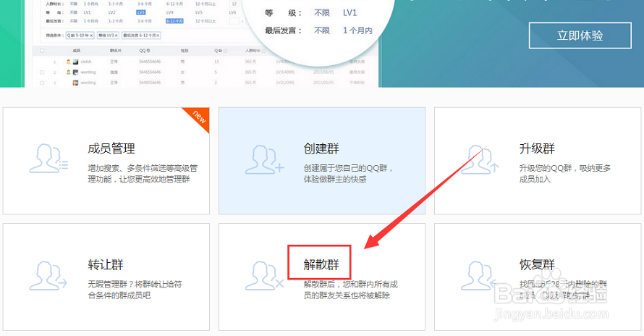Viewport: 644px width, 336px height.
Task: Open the 成员管理 title link
Action: coord(111,148)
